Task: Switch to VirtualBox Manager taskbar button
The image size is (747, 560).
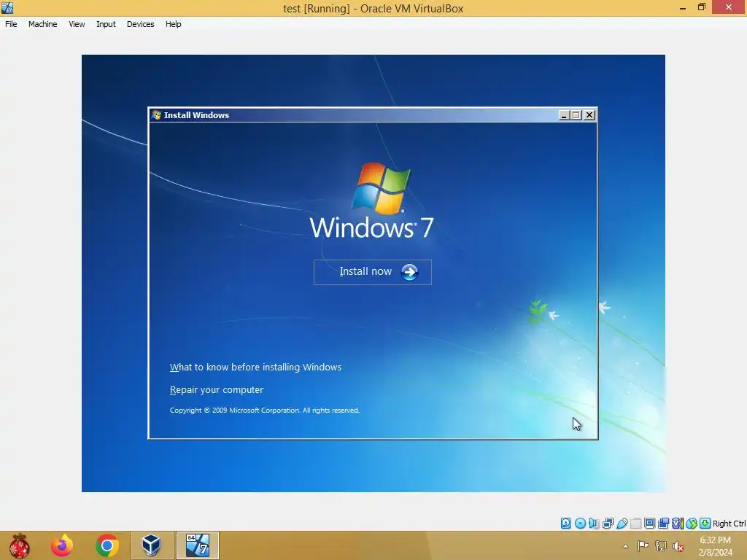Action: 152,545
